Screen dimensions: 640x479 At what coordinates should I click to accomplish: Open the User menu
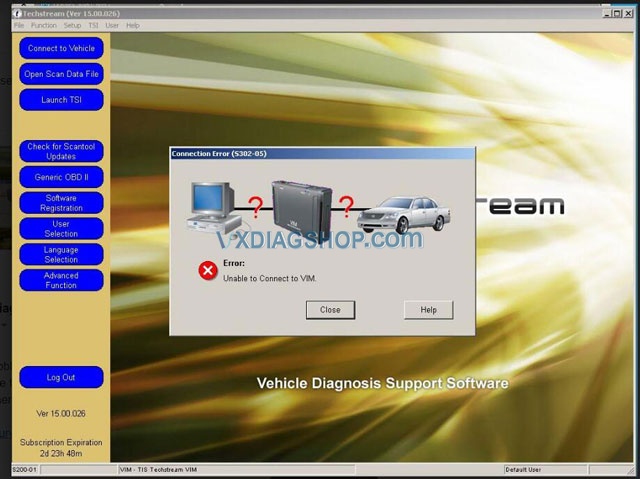pyautogui.click(x=112, y=25)
